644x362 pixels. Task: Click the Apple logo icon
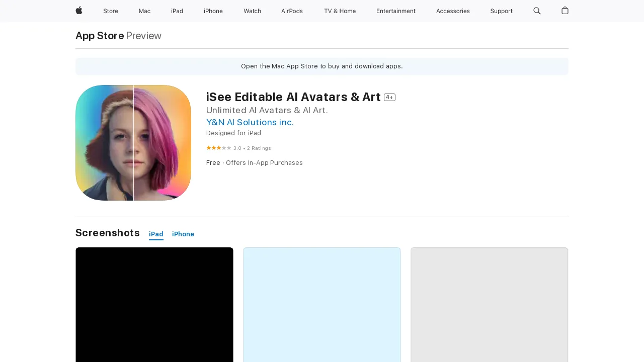tap(79, 11)
